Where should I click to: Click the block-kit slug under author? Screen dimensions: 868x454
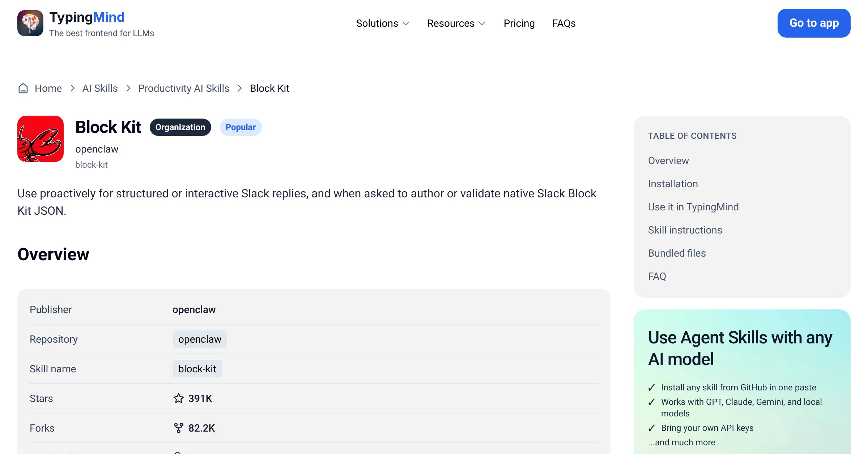coord(91,165)
